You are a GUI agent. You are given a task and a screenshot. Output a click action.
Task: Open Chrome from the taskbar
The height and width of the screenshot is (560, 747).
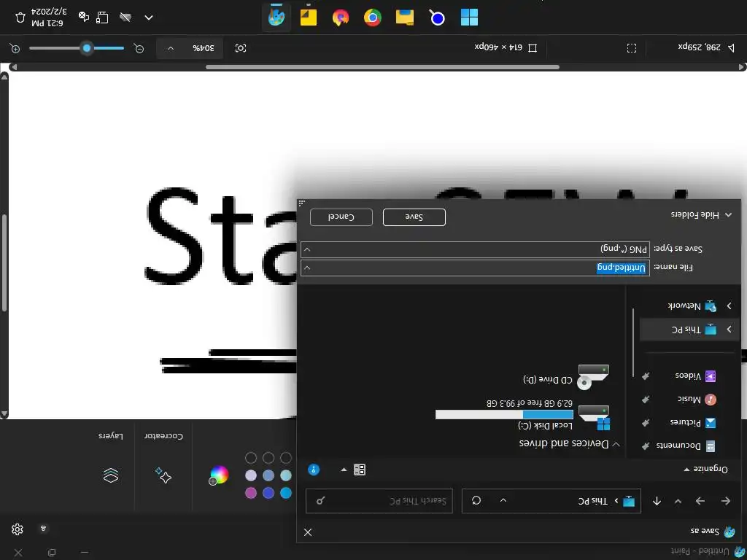click(373, 17)
